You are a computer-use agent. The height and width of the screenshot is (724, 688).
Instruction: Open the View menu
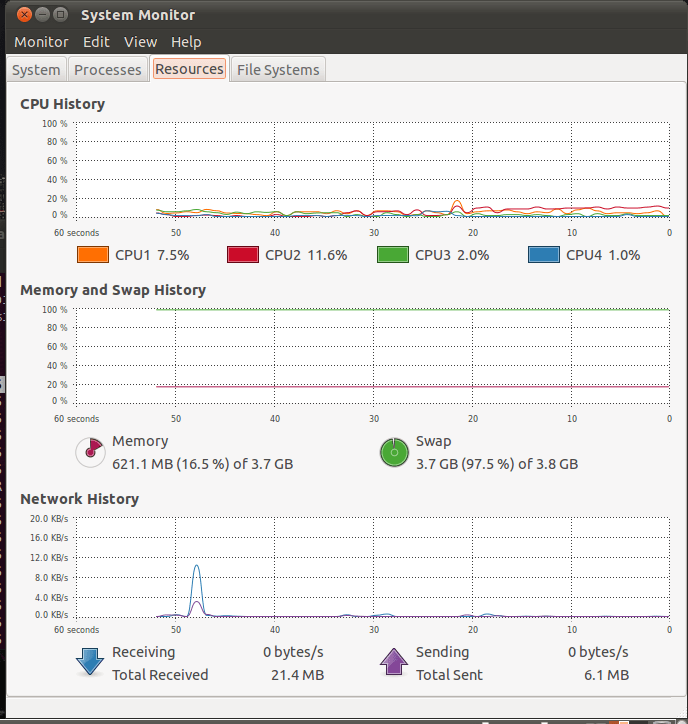tap(140, 42)
